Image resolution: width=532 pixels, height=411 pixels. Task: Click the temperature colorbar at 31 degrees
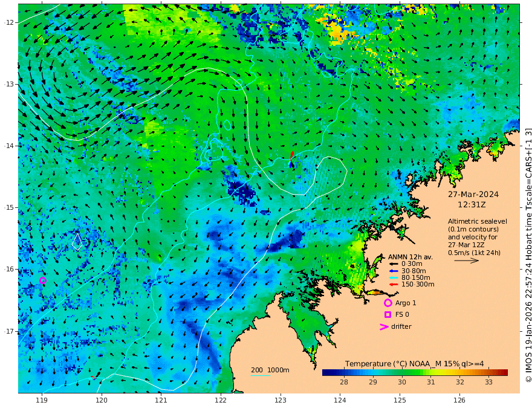(431, 372)
